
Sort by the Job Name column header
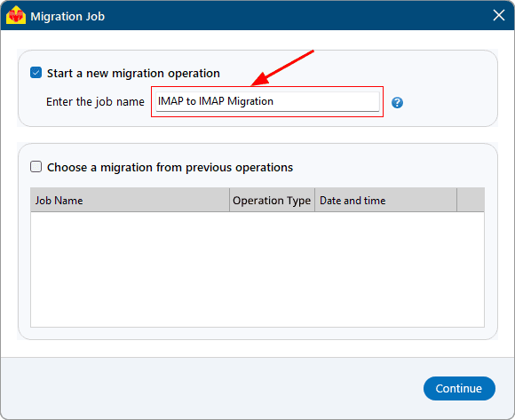pyautogui.click(x=130, y=200)
